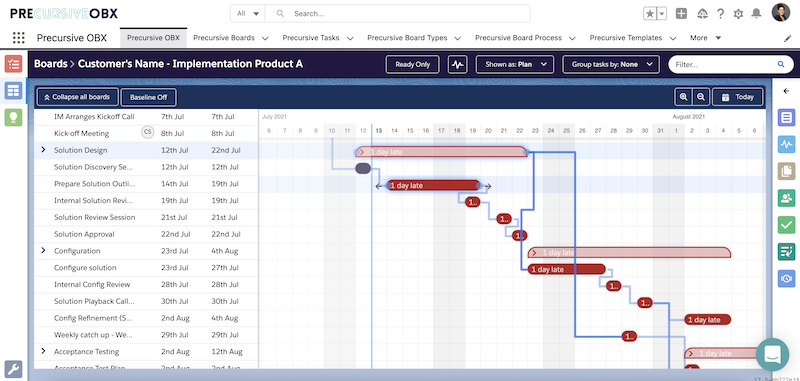Open the eye watch panel icon
The image size is (800, 381).
(x=786, y=278)
